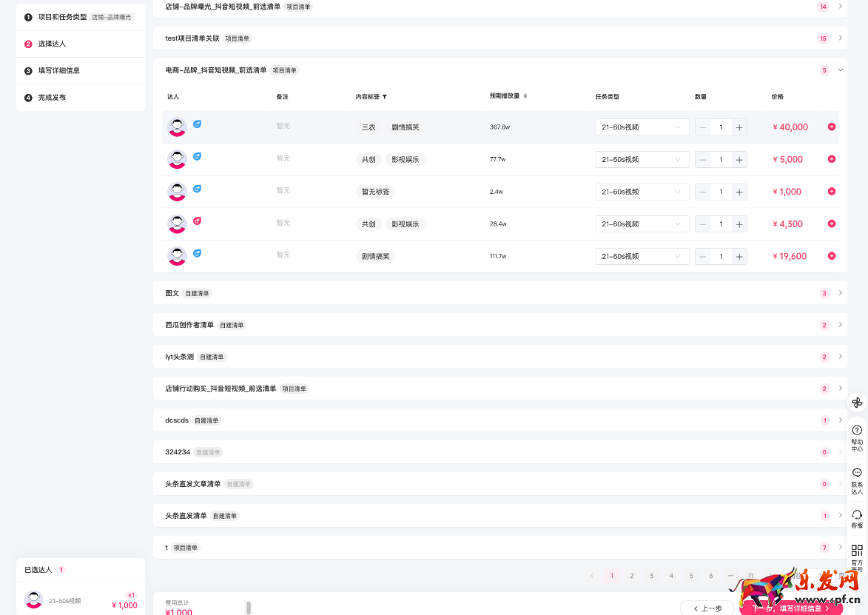Open the 帮助中心 help icon
The image size is (868, 615).
click(x=857, y=430)
